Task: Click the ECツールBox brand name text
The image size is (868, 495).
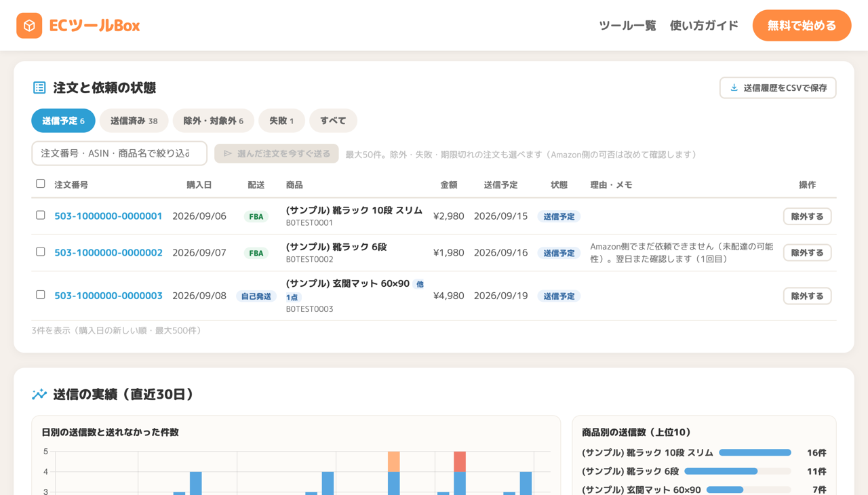Action: tap(94, 26)
